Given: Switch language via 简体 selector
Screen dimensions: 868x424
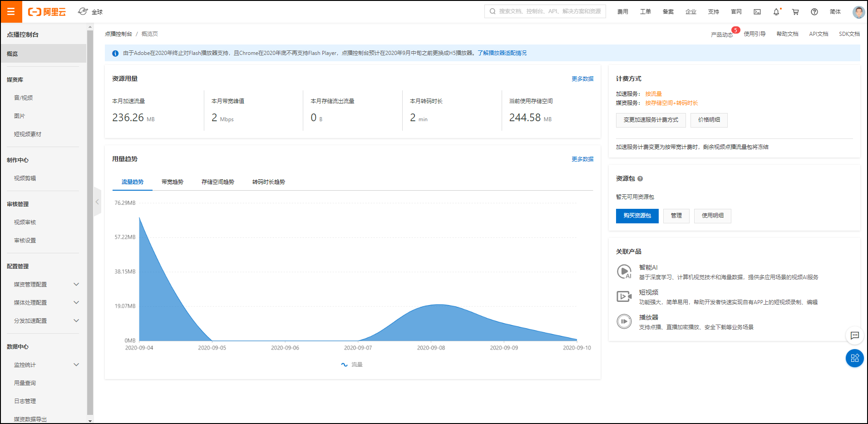Looking at the screenshot, I should click(x=835, y=12).
